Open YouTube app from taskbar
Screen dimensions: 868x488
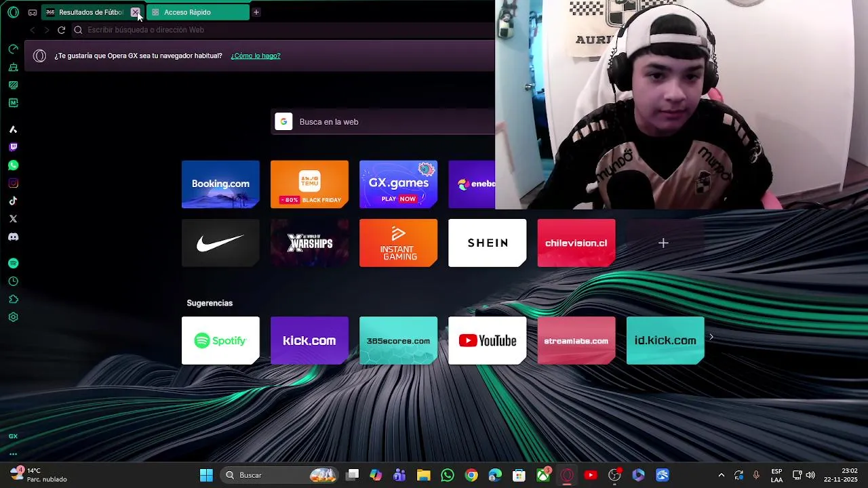click(591, 475)
